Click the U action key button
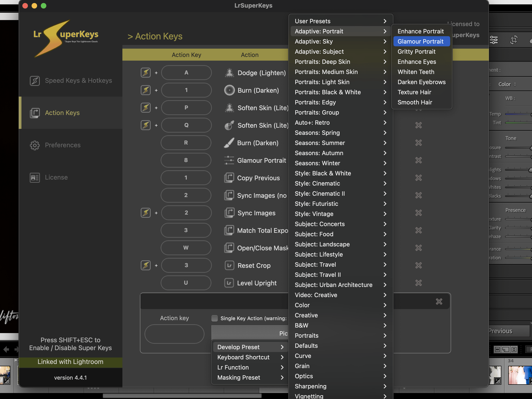Screen dimensions: 532x399 click(x=186, y=283)
